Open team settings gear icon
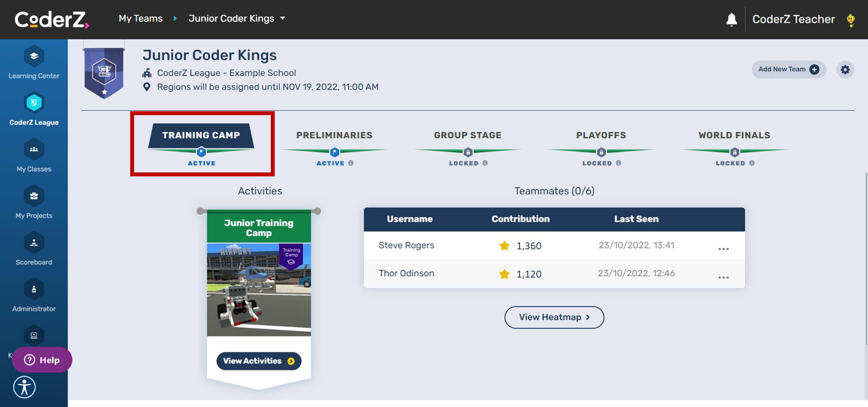 click(x=845, y=69)
